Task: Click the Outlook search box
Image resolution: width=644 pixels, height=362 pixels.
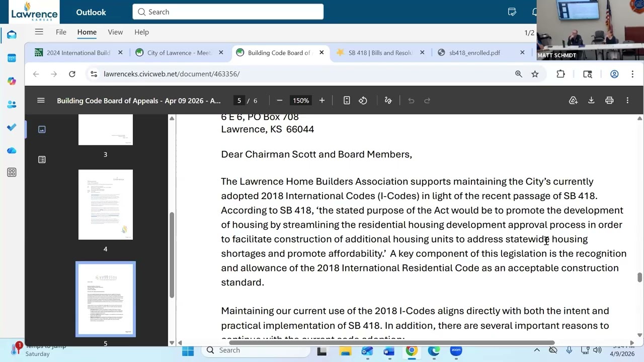Action: coord(228,12)
